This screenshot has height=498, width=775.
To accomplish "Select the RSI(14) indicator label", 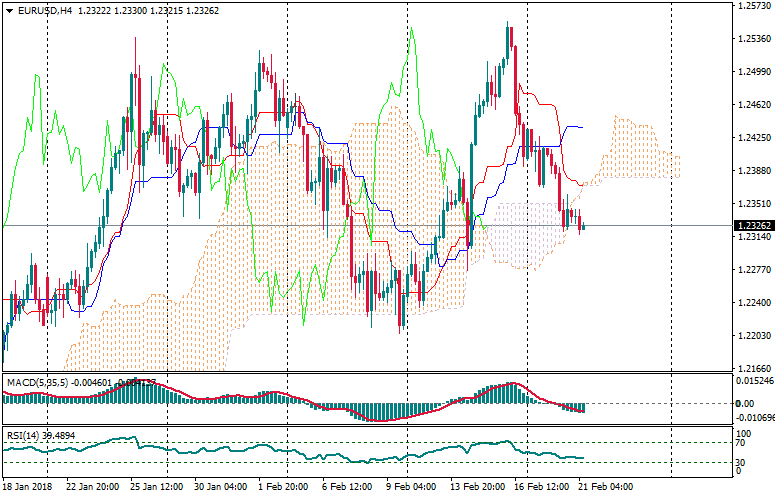I will (22, 435).
